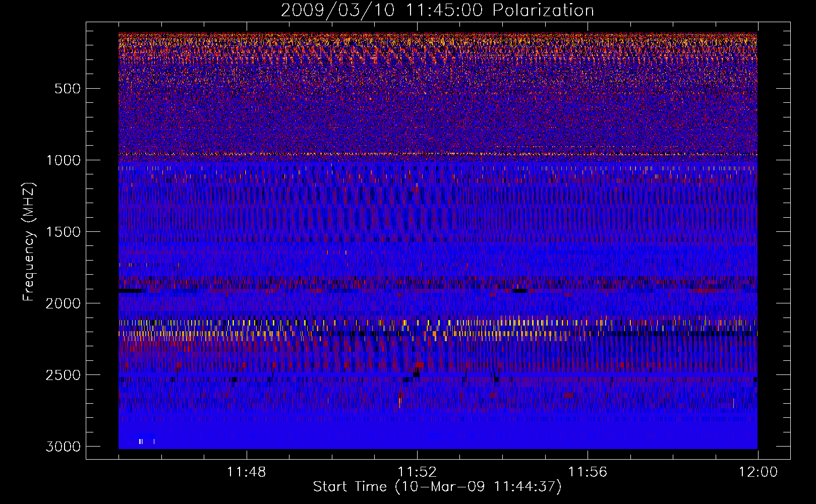Click the frequency tick label "500"
The height and width of the screenshot is (504, 816).
pos(67,89)
